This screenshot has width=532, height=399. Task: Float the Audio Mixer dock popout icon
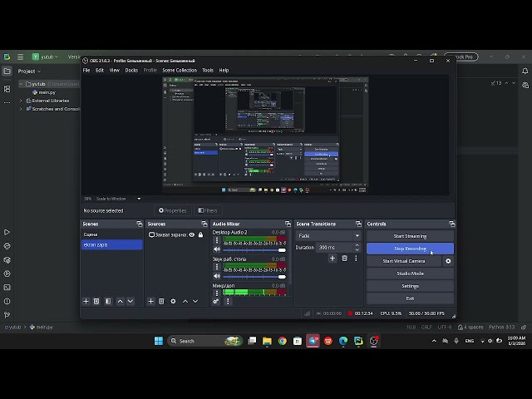pyautogui.click(x=288, y=224)
